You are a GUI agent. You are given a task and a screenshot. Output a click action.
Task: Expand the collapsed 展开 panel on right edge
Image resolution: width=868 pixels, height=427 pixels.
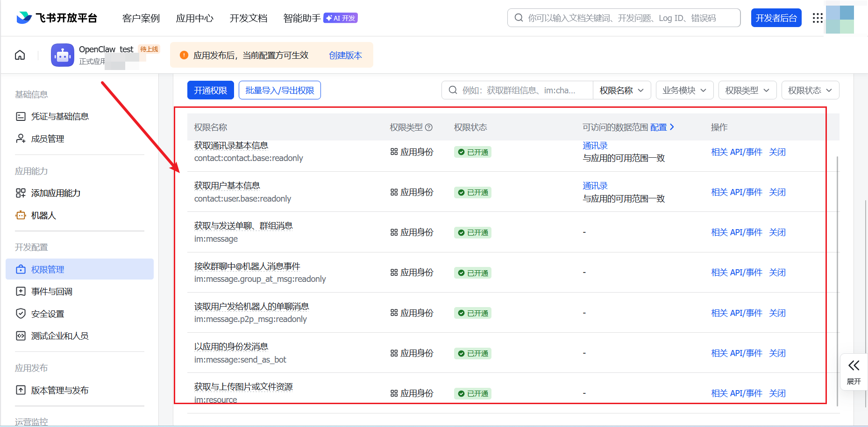point(854,371)
